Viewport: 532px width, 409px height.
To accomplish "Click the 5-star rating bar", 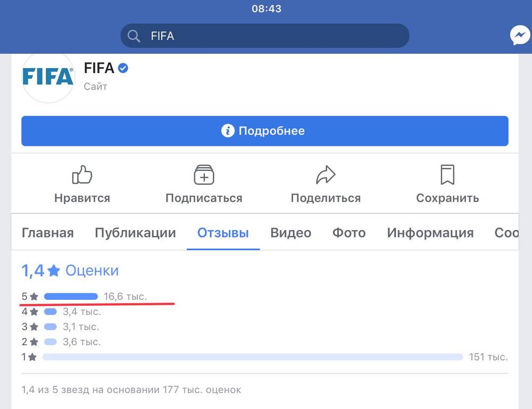I will point(71,297).
